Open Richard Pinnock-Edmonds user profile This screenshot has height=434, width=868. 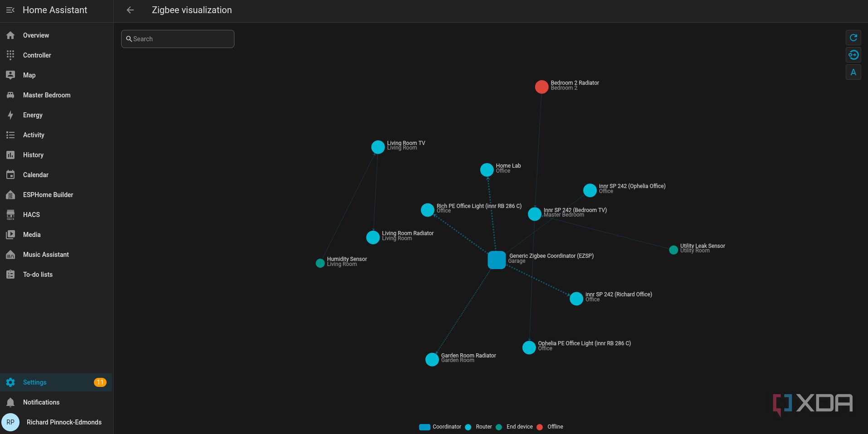[56, 422]
